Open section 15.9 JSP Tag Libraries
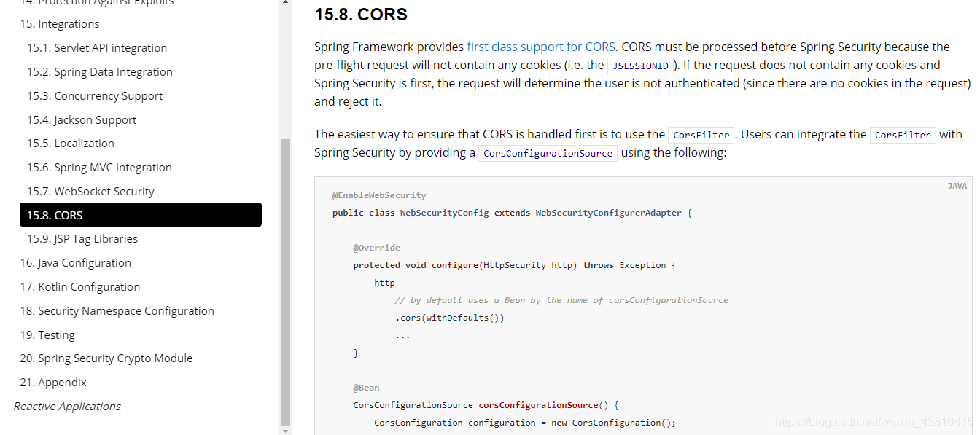980x435 pixels. (x=82, y=238)
